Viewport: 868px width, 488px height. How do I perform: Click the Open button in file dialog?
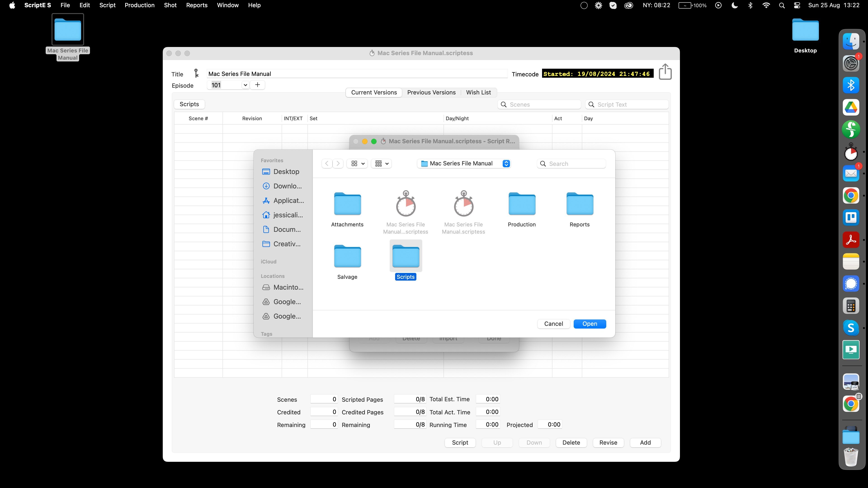click(x=589, y=324)
